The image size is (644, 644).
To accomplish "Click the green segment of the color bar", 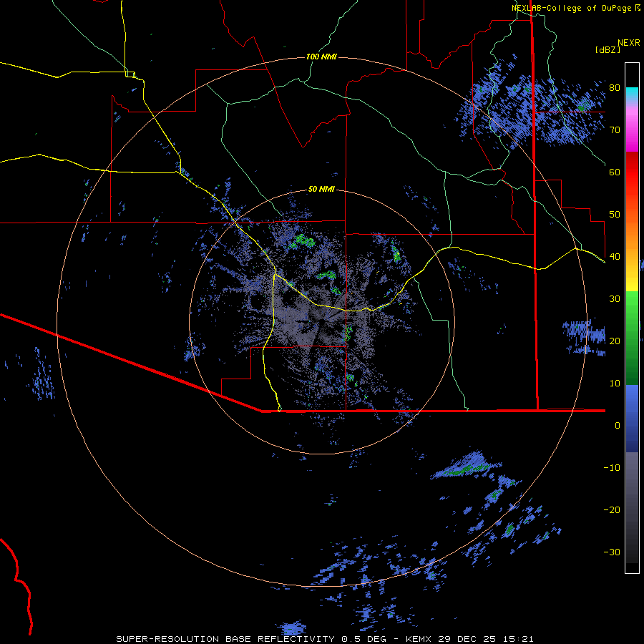I will (632, 338).
